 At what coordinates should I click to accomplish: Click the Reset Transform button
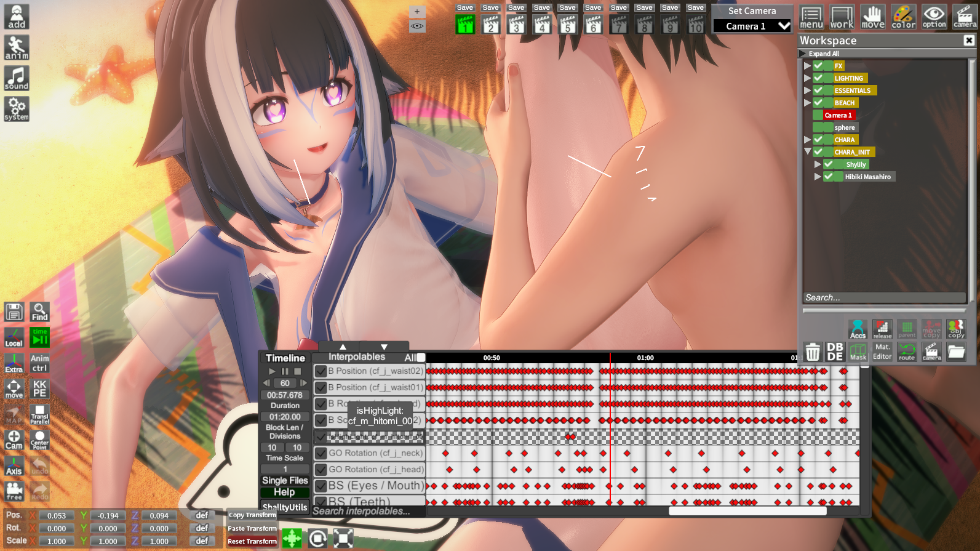(252, 541)
